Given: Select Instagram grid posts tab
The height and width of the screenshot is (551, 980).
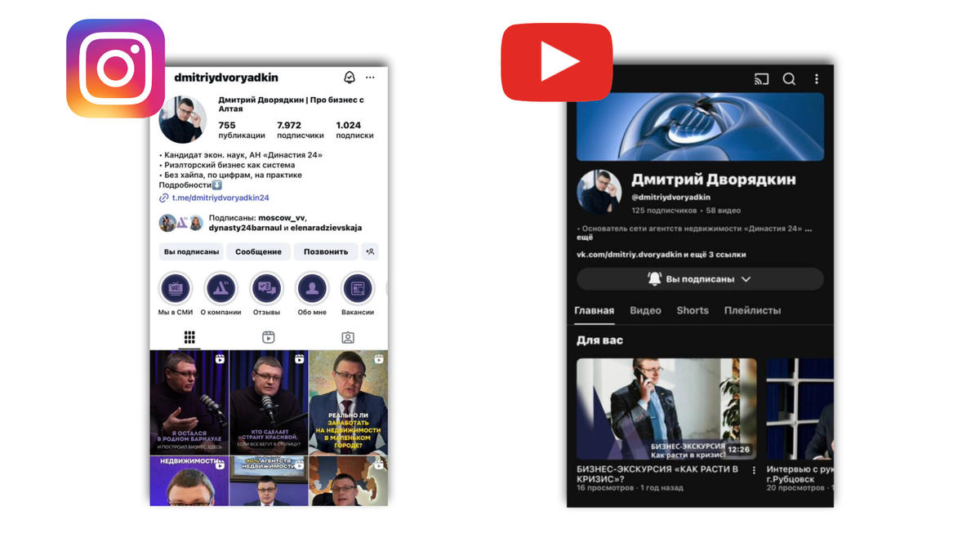Looking at the screenshot, I should pyautogui.click(x=189, y=337).
